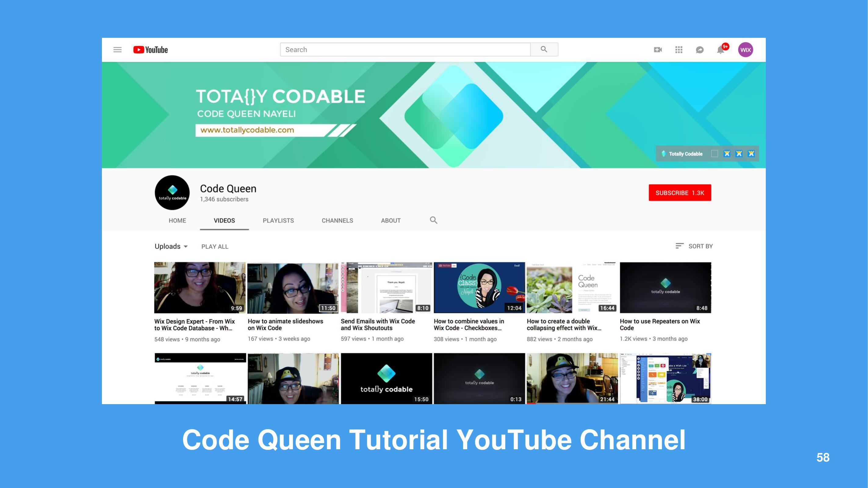Click the Wix account avatar icon
This screenshot has width=868, height=488.
(745, 49)
